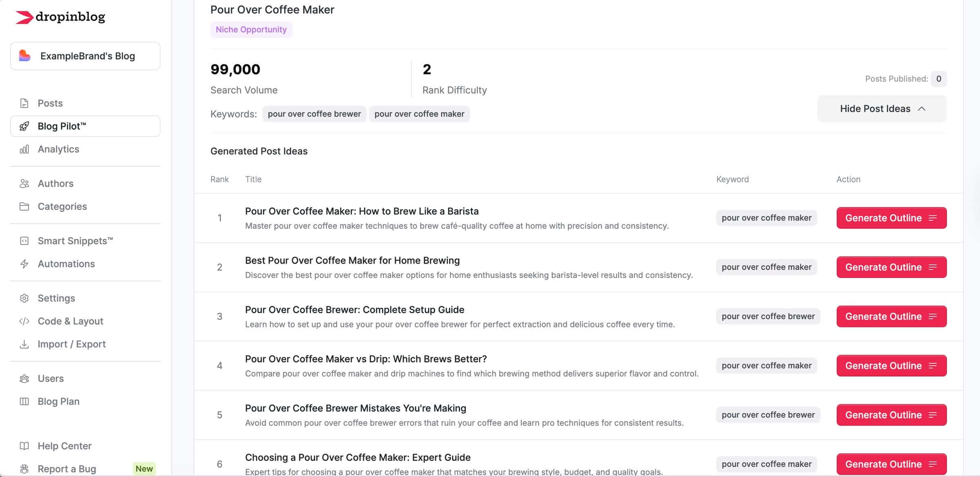Screen dimensions: 980x477
Task: Click the Blog Plan columns icon
Action: tap(24, 401)
